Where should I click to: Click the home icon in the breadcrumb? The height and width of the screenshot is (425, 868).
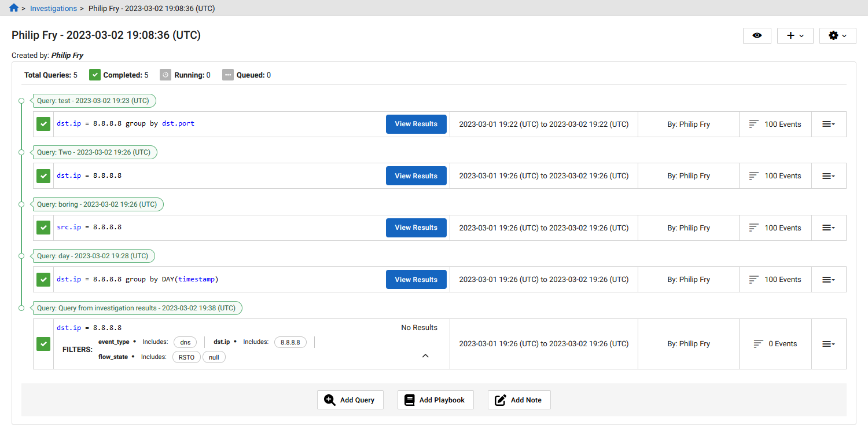(x=14, y=8)
